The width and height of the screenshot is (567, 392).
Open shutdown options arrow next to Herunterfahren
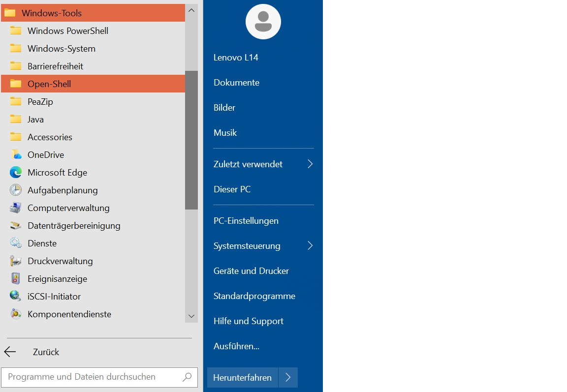pos(288,378)
